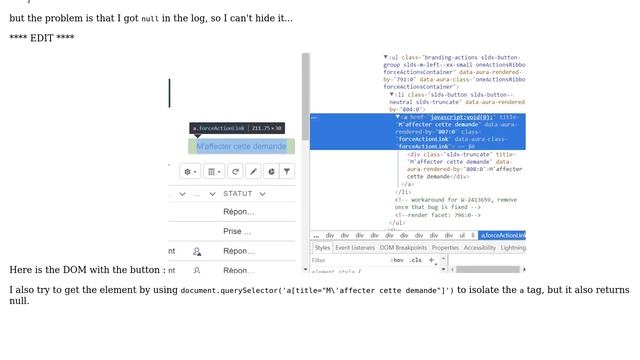This screenshot has width=640, height=360.
Task: Click the EDIT heading text
Action: click(42, 38)
